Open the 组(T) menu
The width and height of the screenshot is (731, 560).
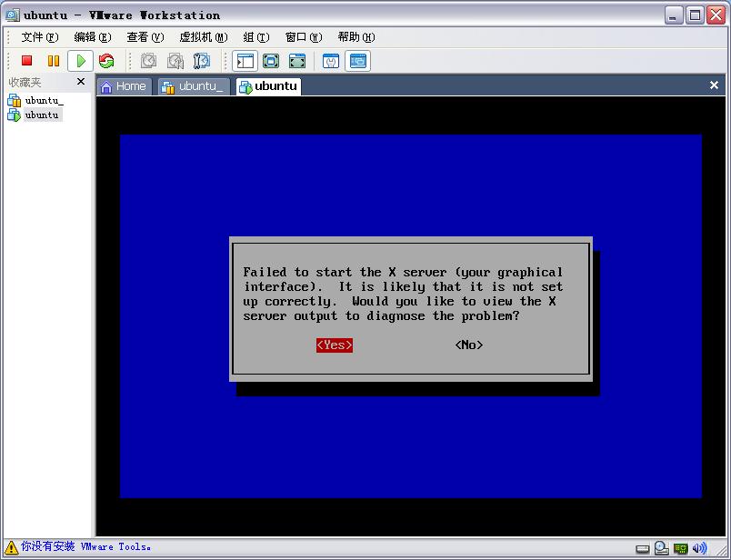pos(256,37)
